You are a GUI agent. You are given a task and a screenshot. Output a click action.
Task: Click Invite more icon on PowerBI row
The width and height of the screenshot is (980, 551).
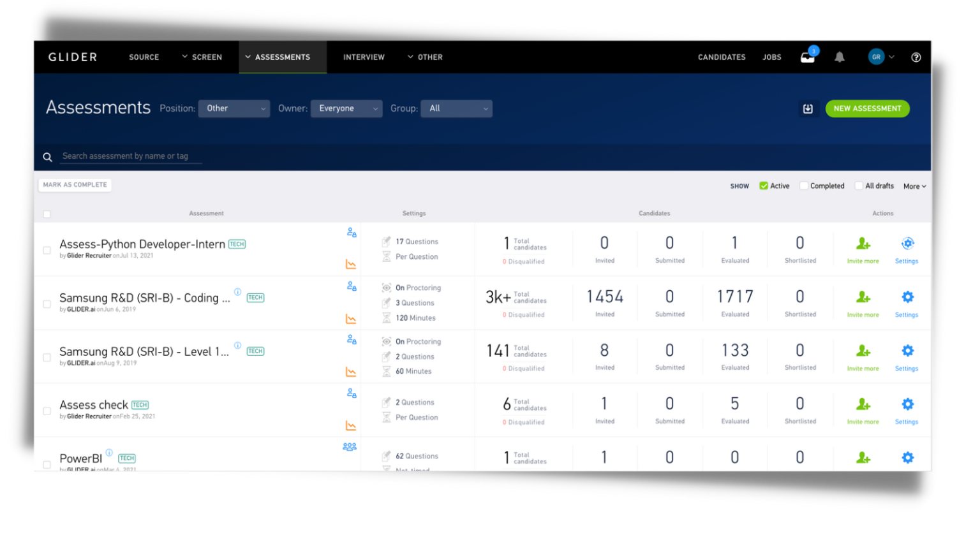(863, 457)
